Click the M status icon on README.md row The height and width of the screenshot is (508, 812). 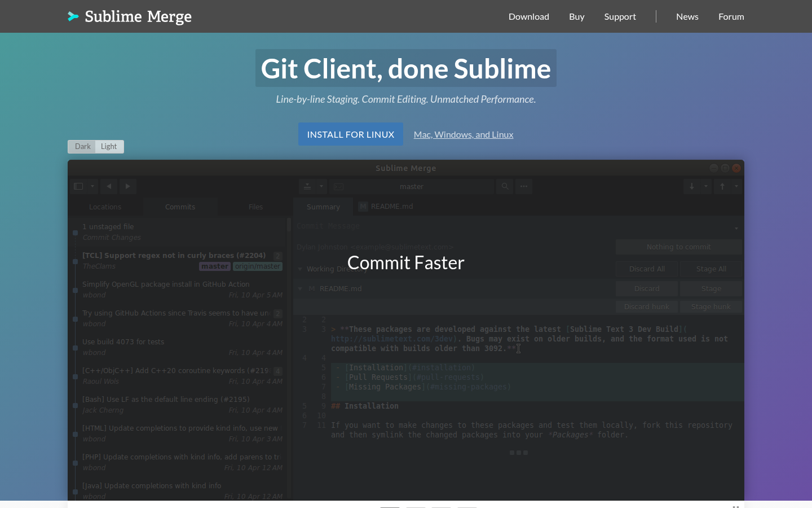tap(312, 289)
